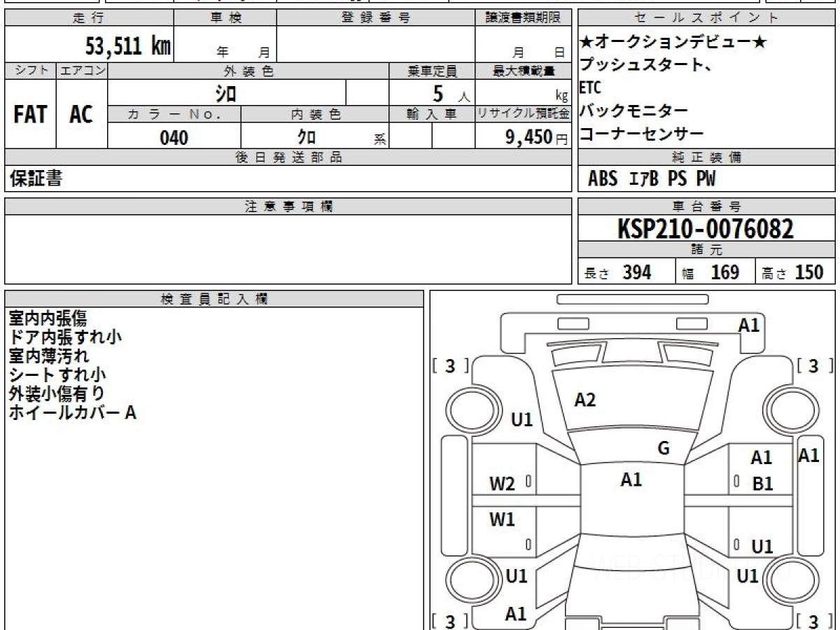Select inspector note ドア内張すれ小
Viewport: 840px width, 630px height.
[65, 337]
